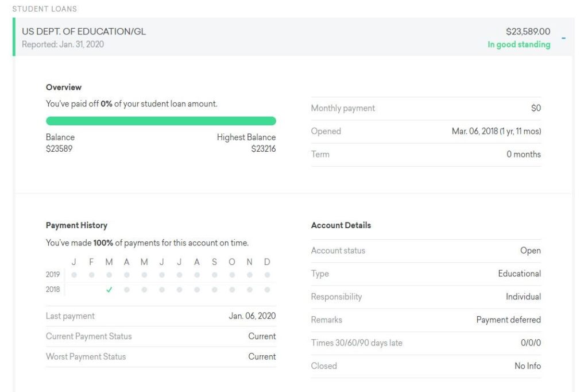Click the green loan payoff progress bar
Viewport: 588px width, 392px height.
pos(161,121)
